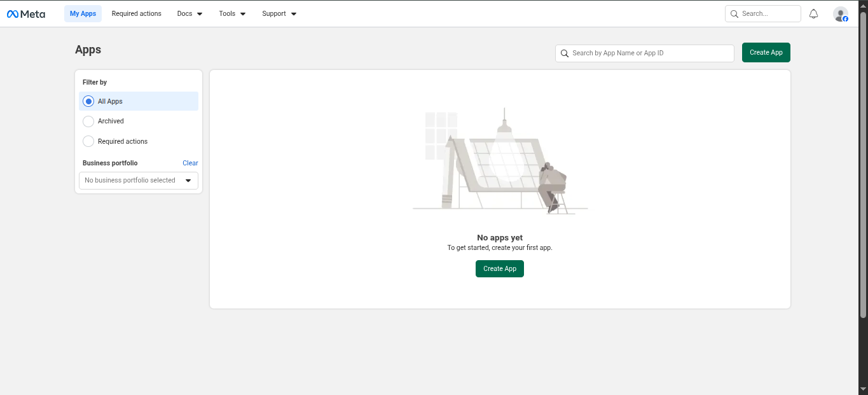The width and height of the screenshot is (868, 395).
Task: Click Create App under No apps yet
Action: click(500, 269)
